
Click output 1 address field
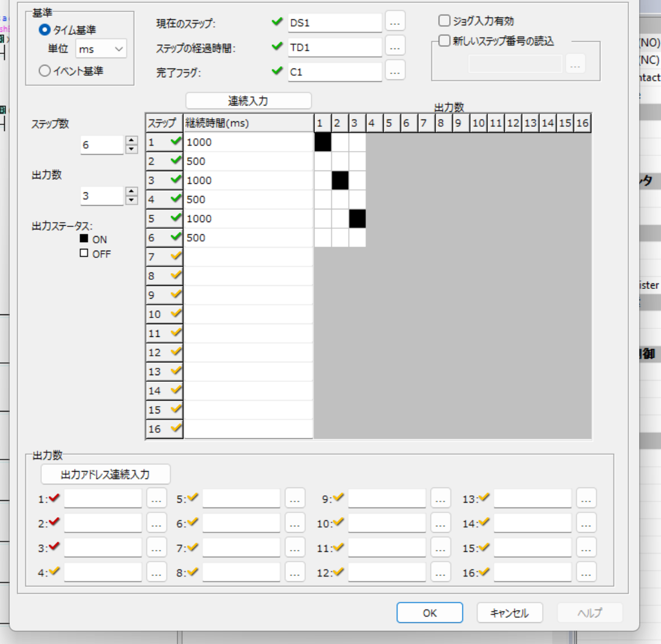tap(103, 498)
